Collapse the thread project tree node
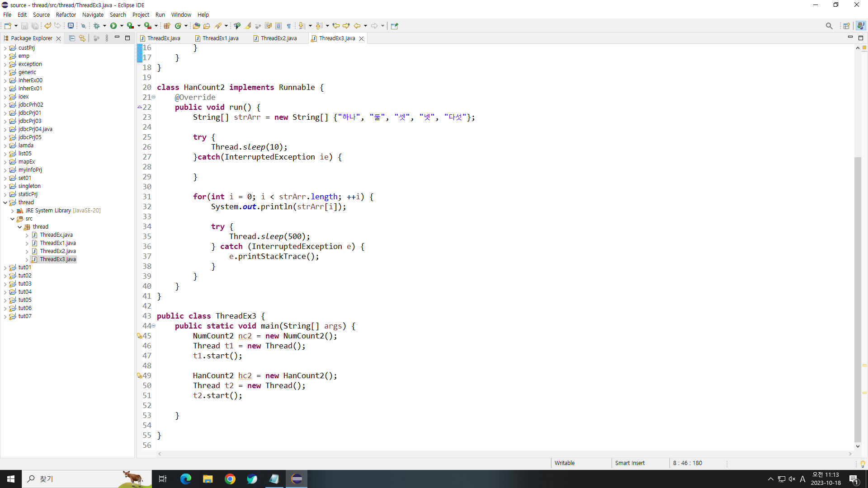 click(x=5, y=202)
